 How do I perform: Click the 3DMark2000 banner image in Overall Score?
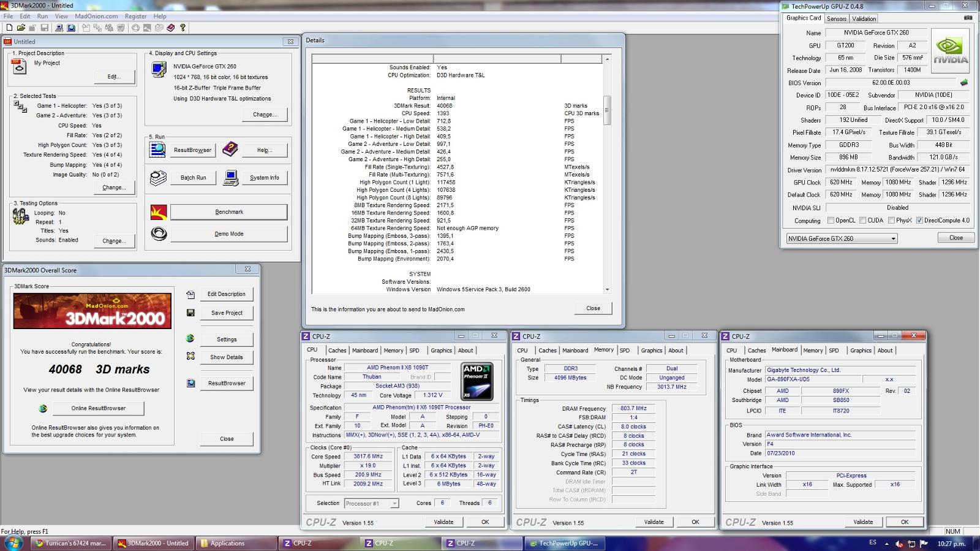pyautogui.click(x=92, y=311)
